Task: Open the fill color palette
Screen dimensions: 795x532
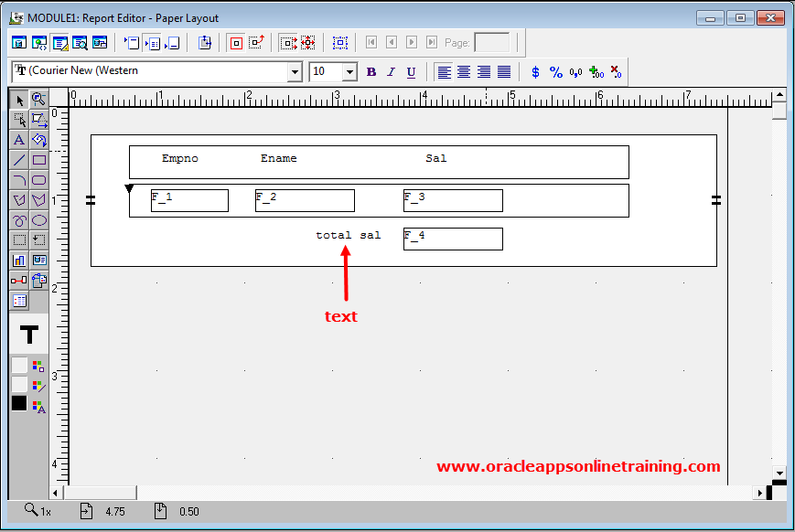Action: click(x=38, y=366)
